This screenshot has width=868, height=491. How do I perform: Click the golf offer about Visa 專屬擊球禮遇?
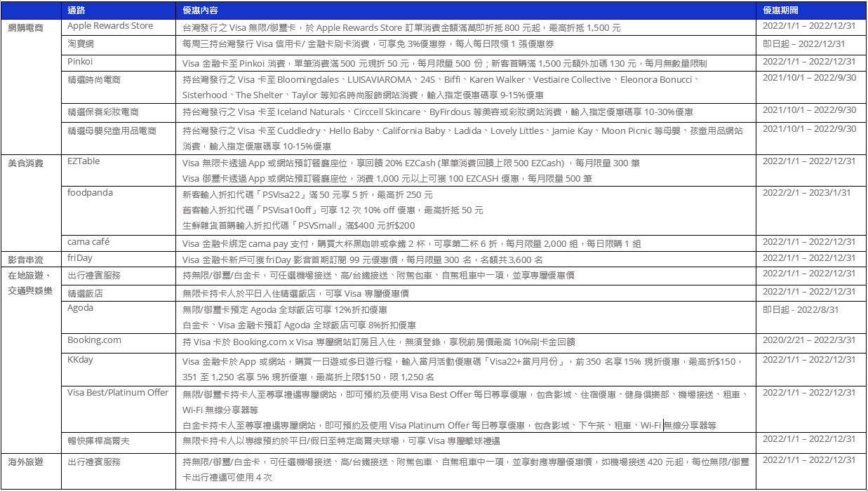tap(340, 441)
